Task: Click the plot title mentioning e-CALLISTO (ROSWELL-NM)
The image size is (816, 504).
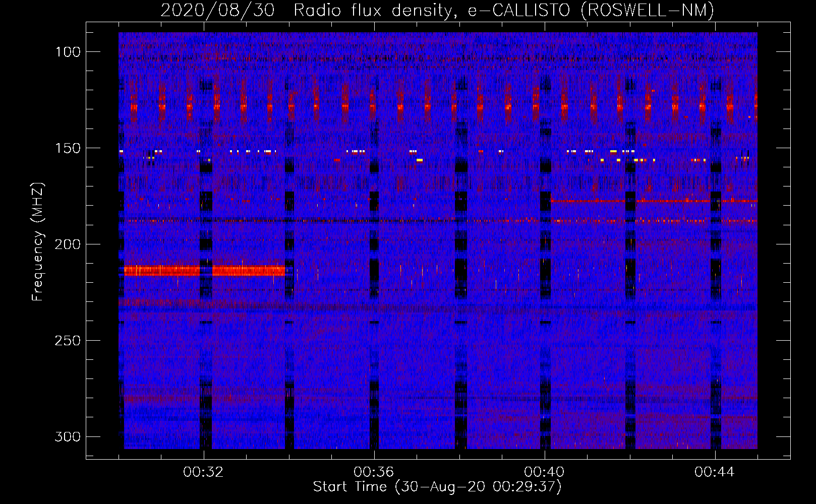Action: [x=437, y=10]
